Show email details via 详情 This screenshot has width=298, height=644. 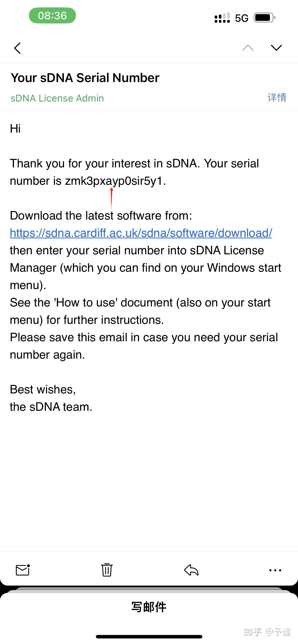click(277, 98)
